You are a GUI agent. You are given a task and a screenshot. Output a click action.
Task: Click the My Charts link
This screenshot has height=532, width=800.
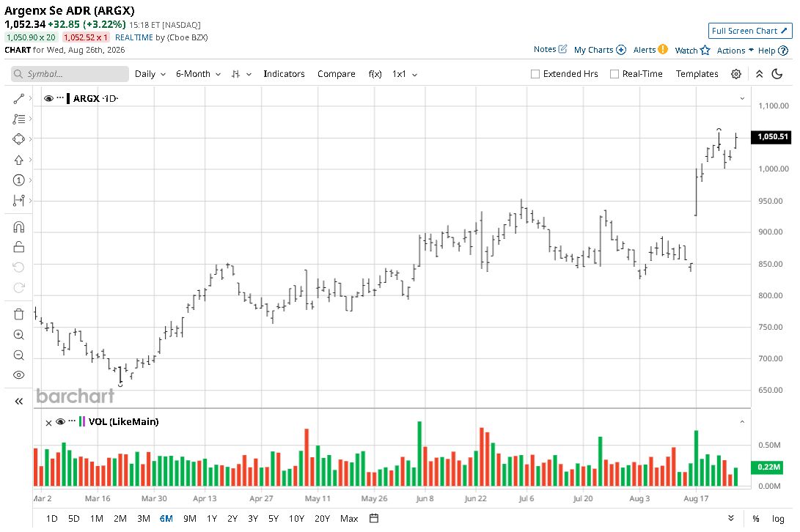[593, 50]
